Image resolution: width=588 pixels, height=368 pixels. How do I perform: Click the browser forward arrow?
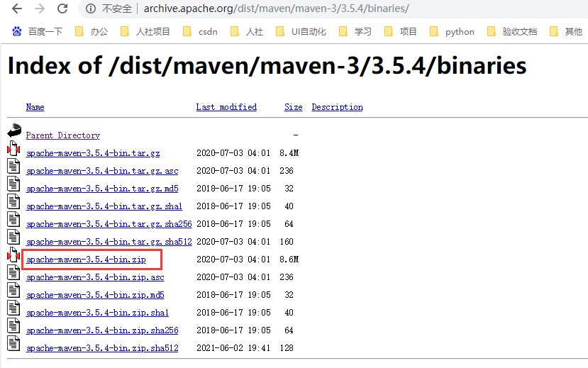point(40,9)
